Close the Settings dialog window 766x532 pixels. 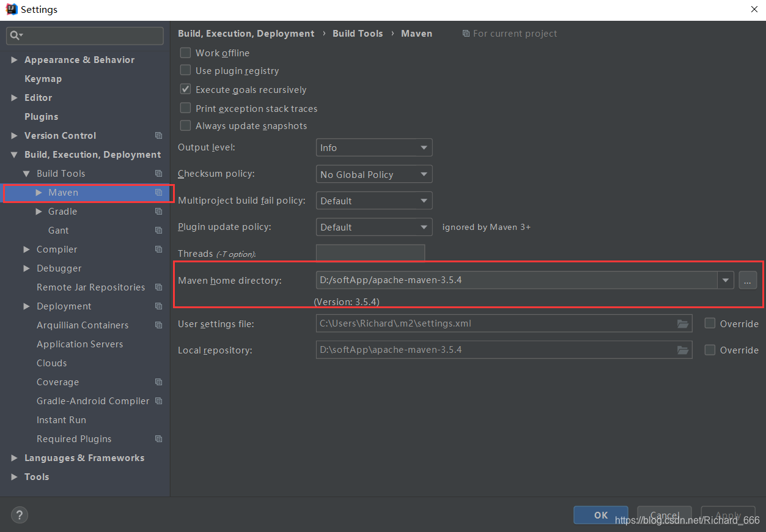point(754,9)
